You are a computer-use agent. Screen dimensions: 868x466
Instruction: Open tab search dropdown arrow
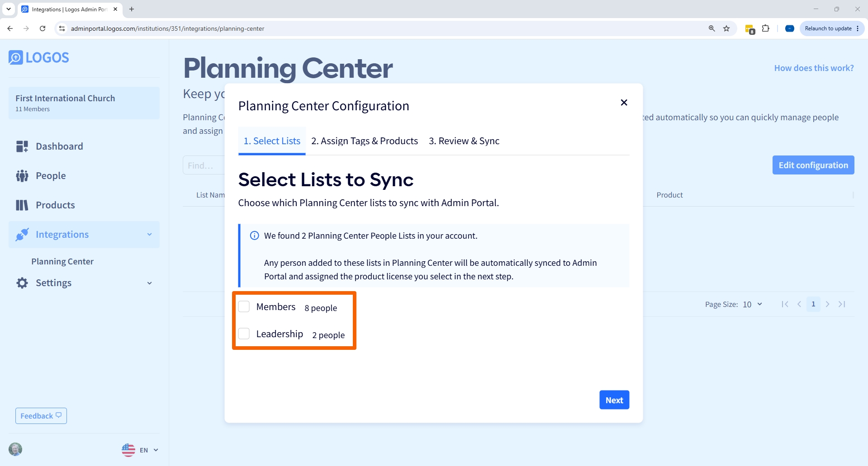tap(8, 9)
